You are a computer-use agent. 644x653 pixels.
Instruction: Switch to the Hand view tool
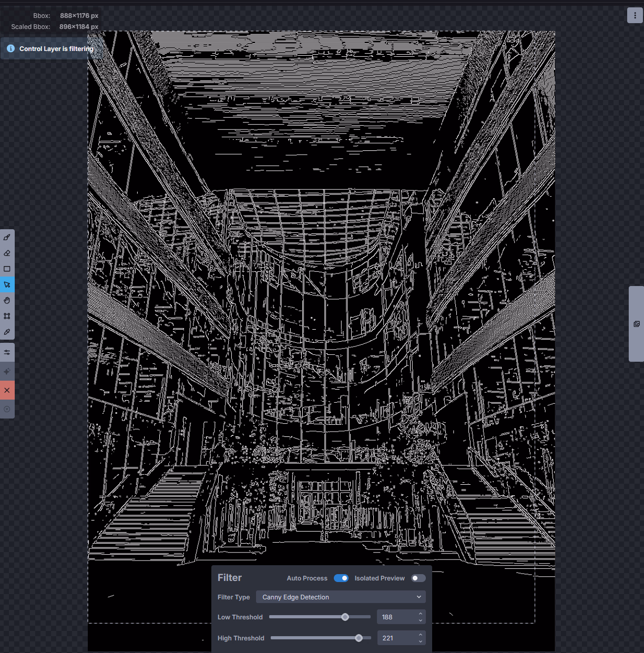pos(7,300)
